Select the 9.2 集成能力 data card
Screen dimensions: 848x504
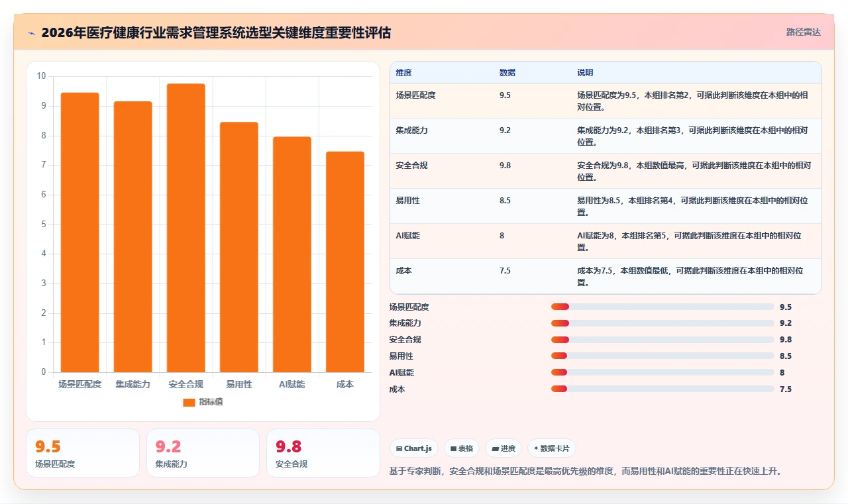pos(203,453)
